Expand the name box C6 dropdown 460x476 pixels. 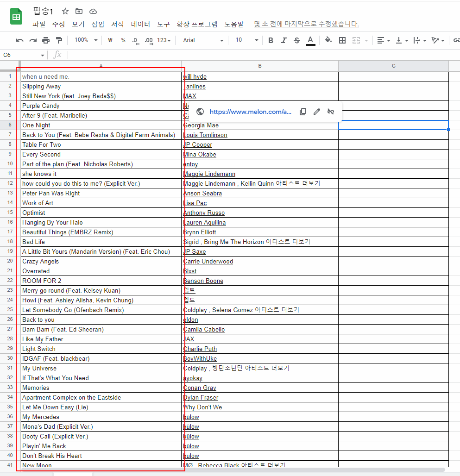point(43,55)
